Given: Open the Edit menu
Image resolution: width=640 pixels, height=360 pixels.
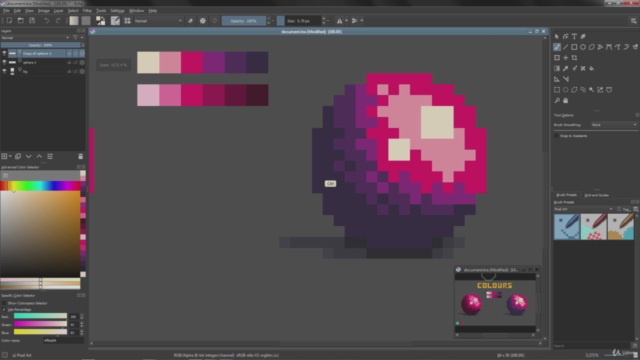Looking at the screenshot, I should 17,11.
